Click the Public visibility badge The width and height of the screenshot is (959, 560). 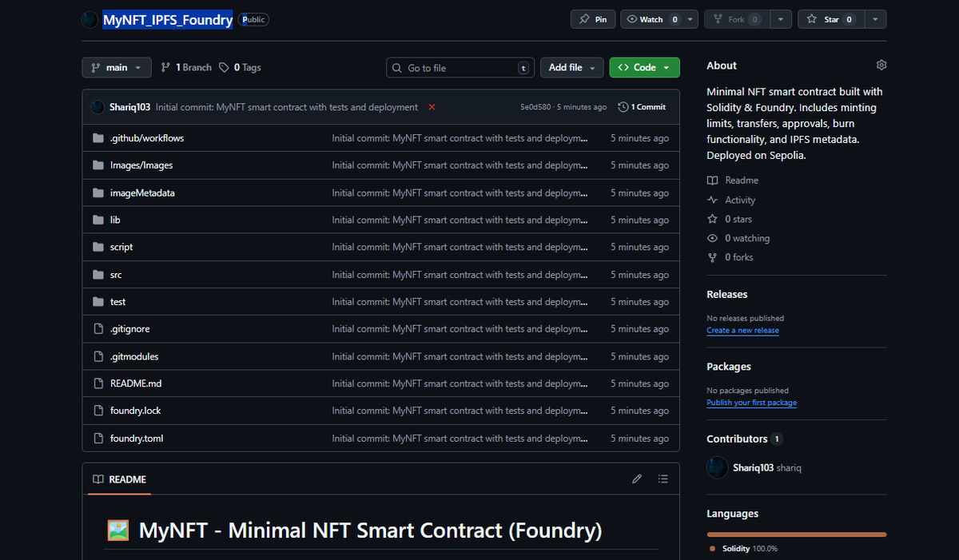point(253,20)
